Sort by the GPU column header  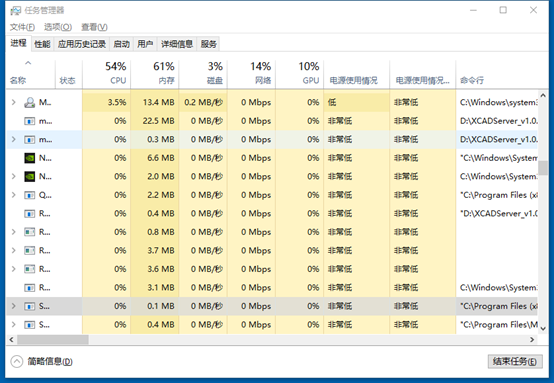coord(300,73)
